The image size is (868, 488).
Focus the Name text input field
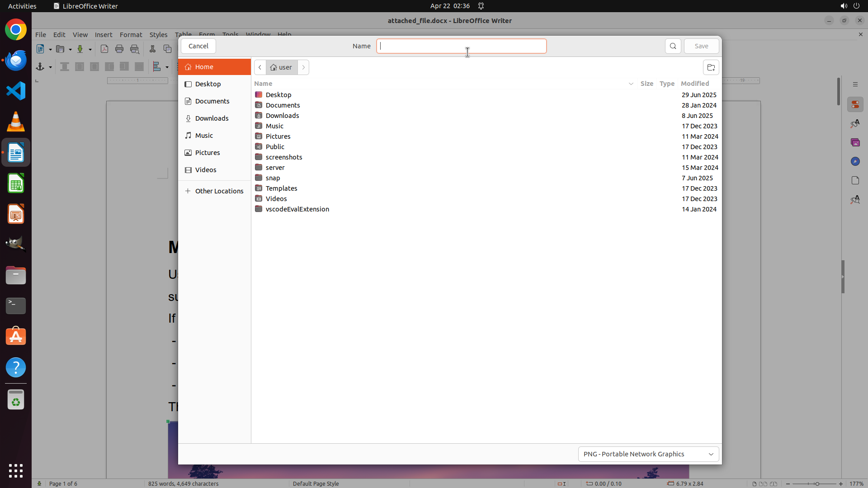click(461, 46)
